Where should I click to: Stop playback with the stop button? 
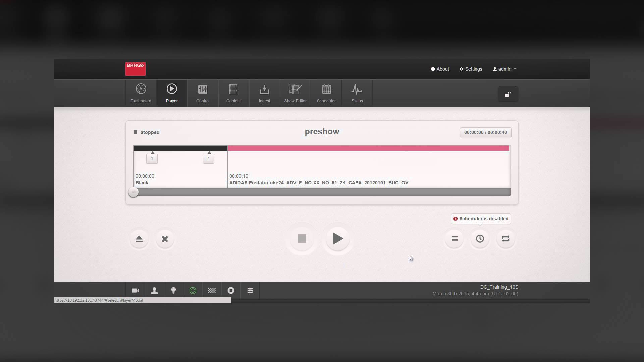pyautogui.click(x=302, y=238)
